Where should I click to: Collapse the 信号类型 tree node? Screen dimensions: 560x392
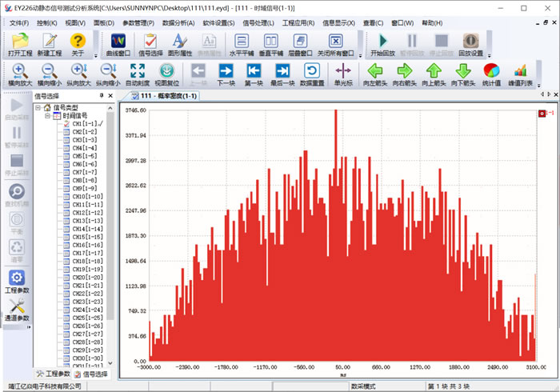pyautogui.click(x=37, y=108)
